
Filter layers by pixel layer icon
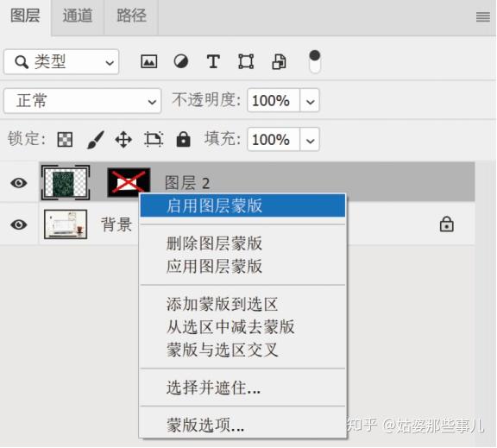[148, 61]
